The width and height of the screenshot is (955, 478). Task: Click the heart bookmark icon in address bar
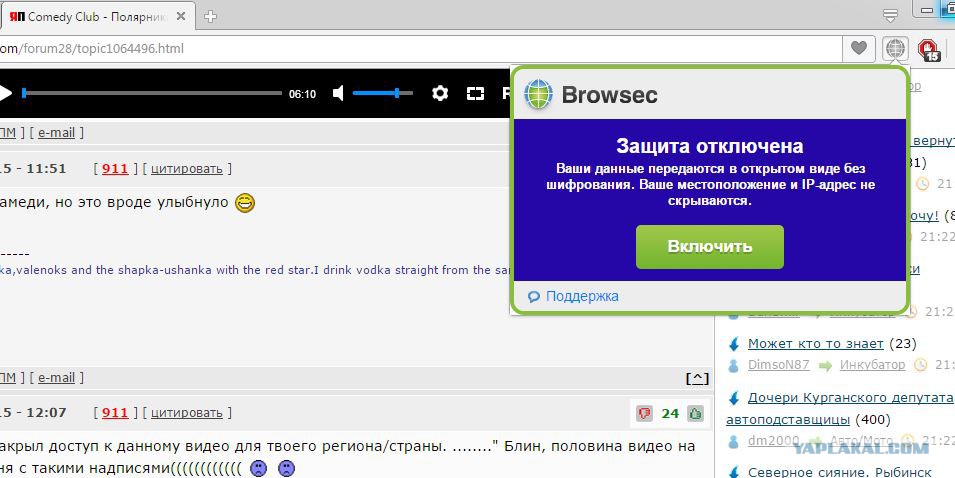point(859,48)
